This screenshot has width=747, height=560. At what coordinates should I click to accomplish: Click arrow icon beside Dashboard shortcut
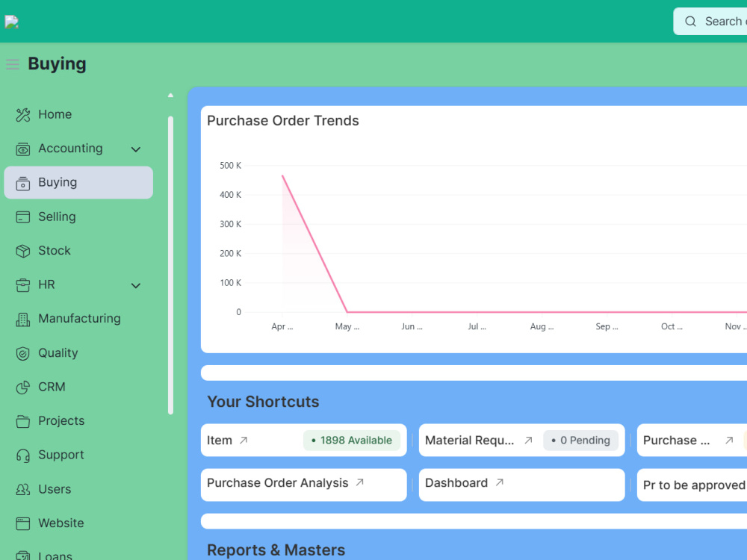tap(499, 482)
